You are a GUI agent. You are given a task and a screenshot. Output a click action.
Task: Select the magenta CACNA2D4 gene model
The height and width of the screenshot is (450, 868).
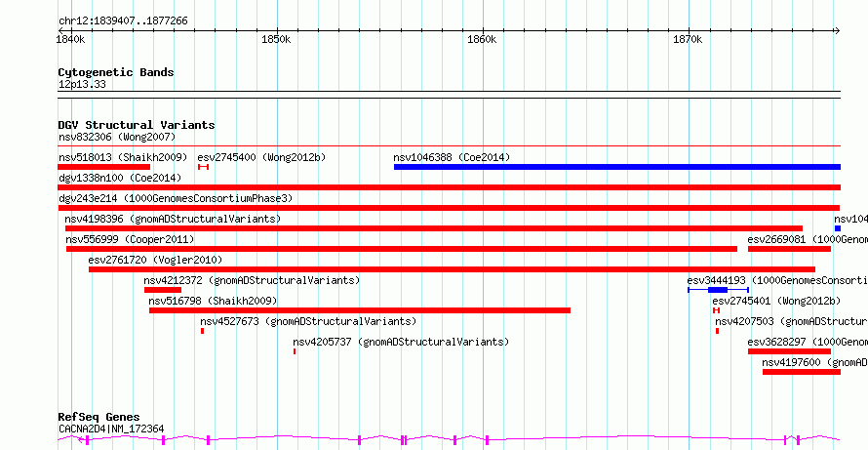coord(450,440)
